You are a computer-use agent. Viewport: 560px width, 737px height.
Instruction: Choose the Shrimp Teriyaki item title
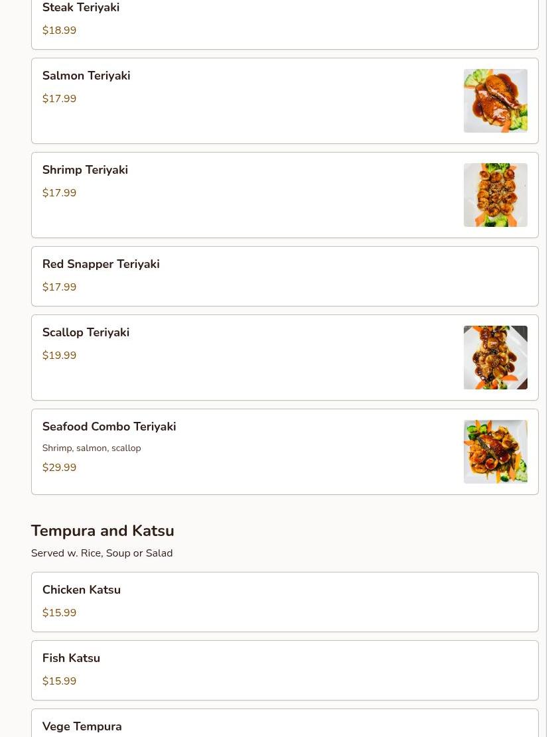[x=85, y=170]
